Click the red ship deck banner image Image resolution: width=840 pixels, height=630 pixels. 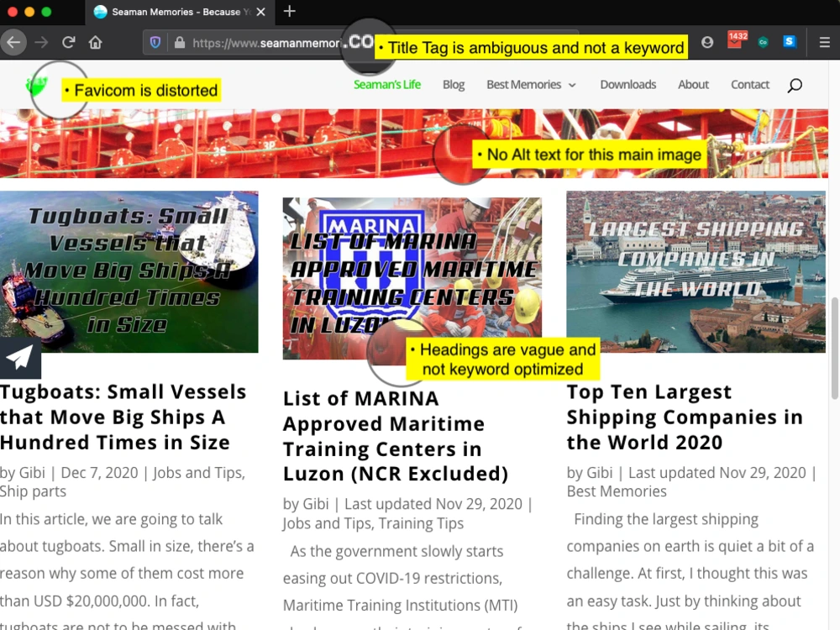click(x=413, y=144)
